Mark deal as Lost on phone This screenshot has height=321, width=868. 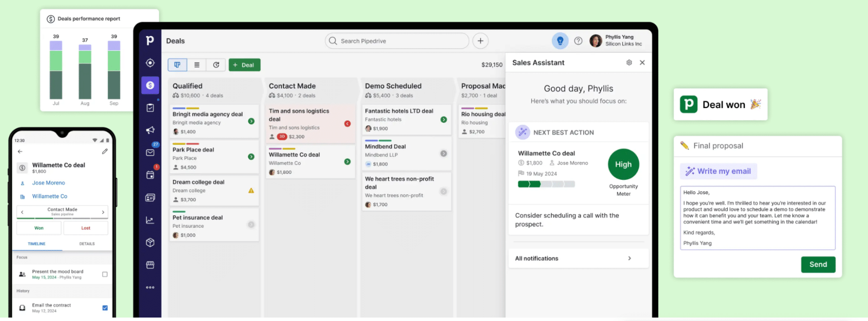pos(86,228)
